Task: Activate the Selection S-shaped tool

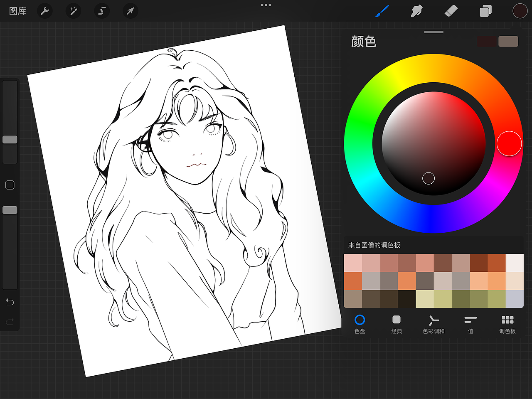Action: coord(102,11)
